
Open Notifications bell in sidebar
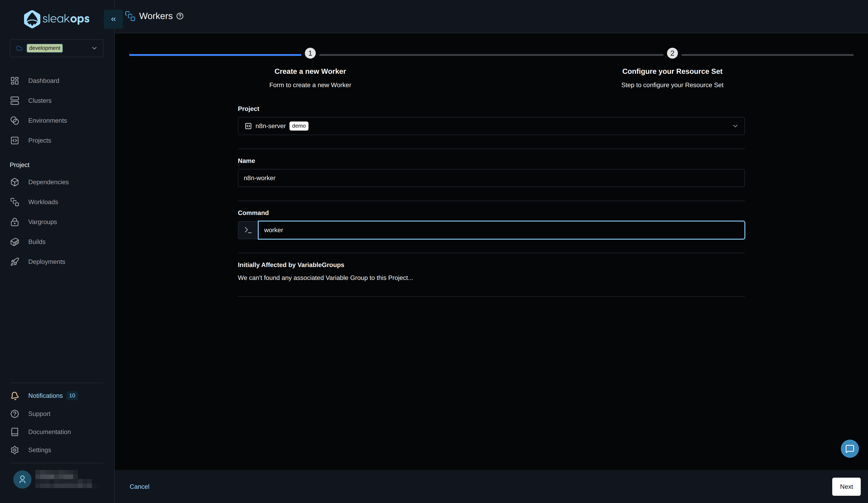15,396
